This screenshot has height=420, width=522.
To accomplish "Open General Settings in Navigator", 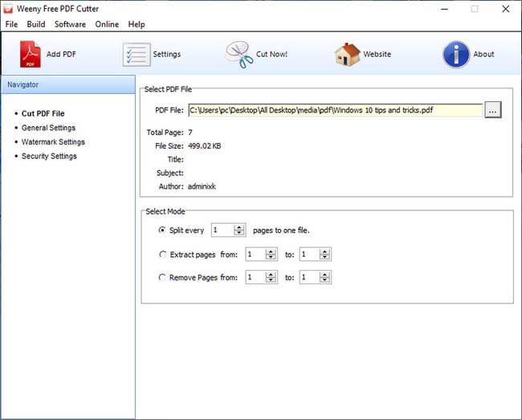I will tap(48, 128).
